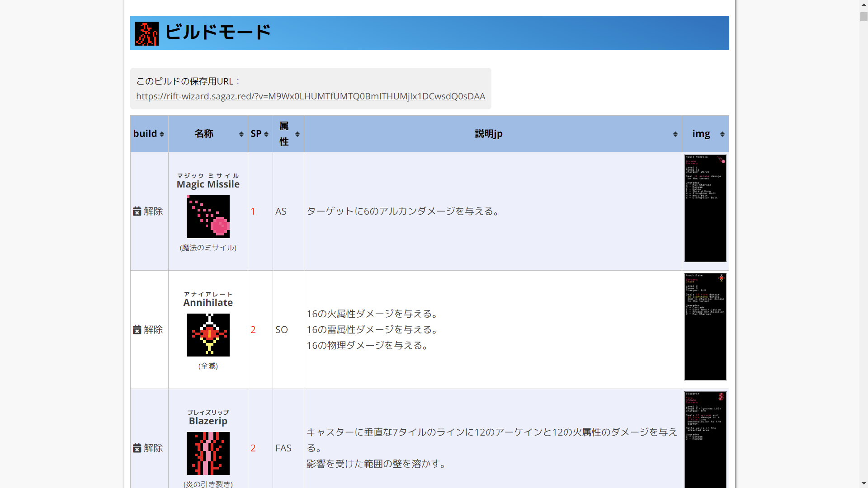Click the remove icon in Blazerip row

(x=137, y=448)
